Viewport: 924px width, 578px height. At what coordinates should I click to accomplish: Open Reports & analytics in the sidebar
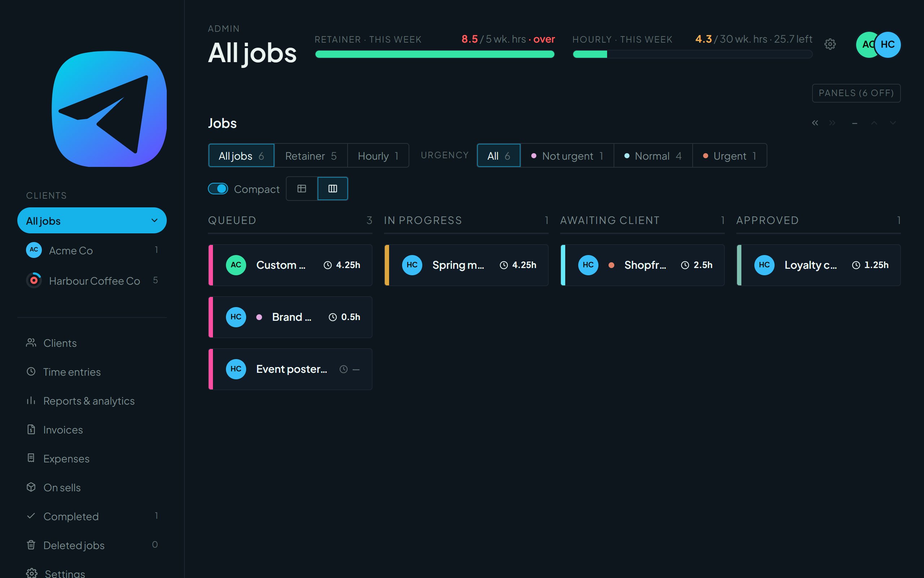point(92,401)
